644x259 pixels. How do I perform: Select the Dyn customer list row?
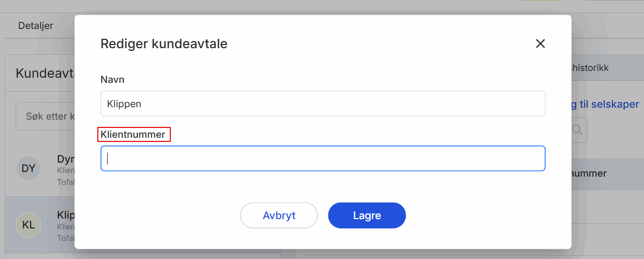point(65,168)
